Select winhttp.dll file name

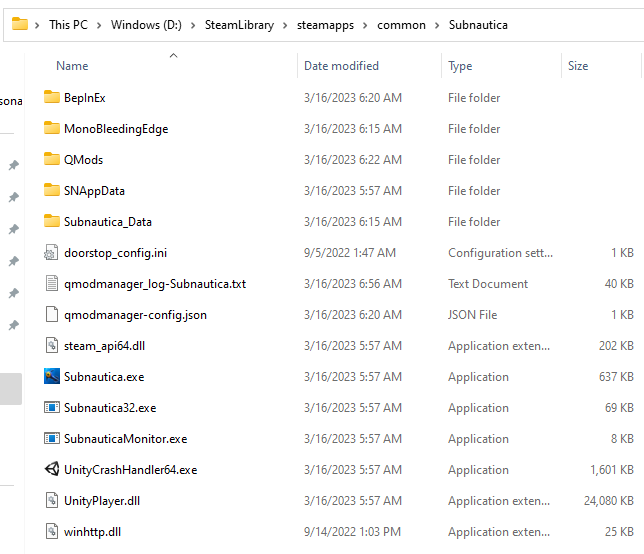click(x=92, y=532)
